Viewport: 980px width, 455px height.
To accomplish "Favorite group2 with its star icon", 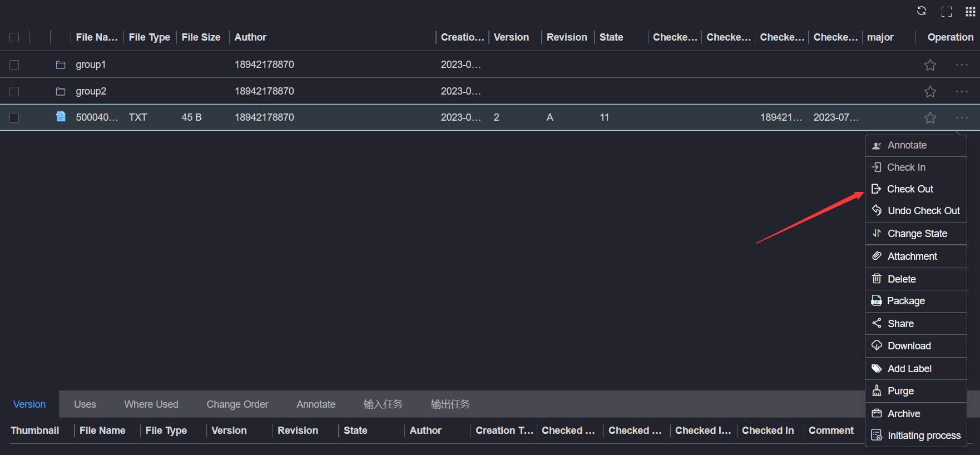I will 930,91.
